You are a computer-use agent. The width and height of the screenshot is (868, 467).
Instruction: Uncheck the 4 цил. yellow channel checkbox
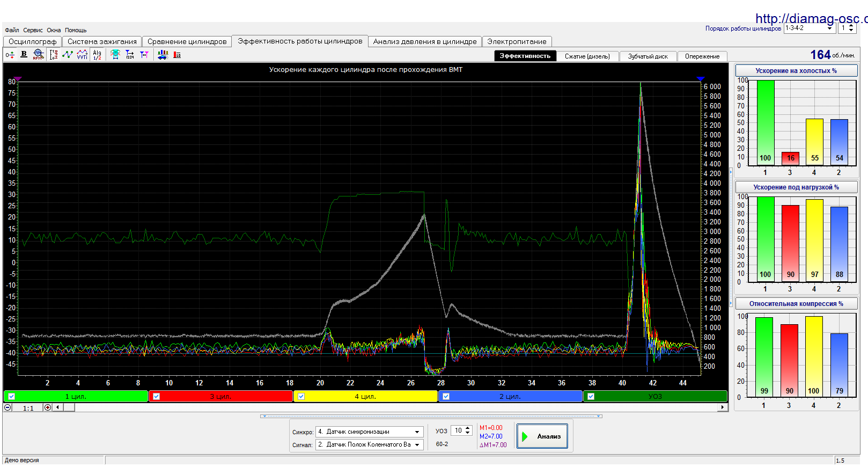(301, 397)
